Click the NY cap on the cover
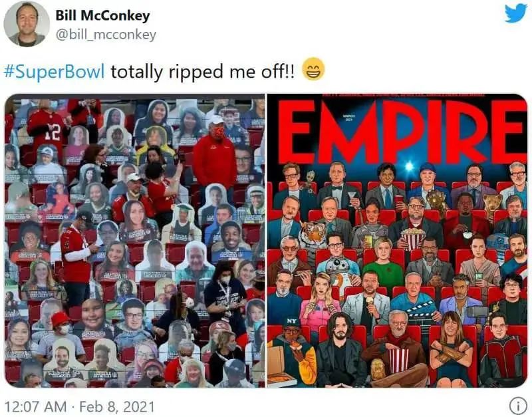This screenshot has height=417, width=532. (291, 322)
